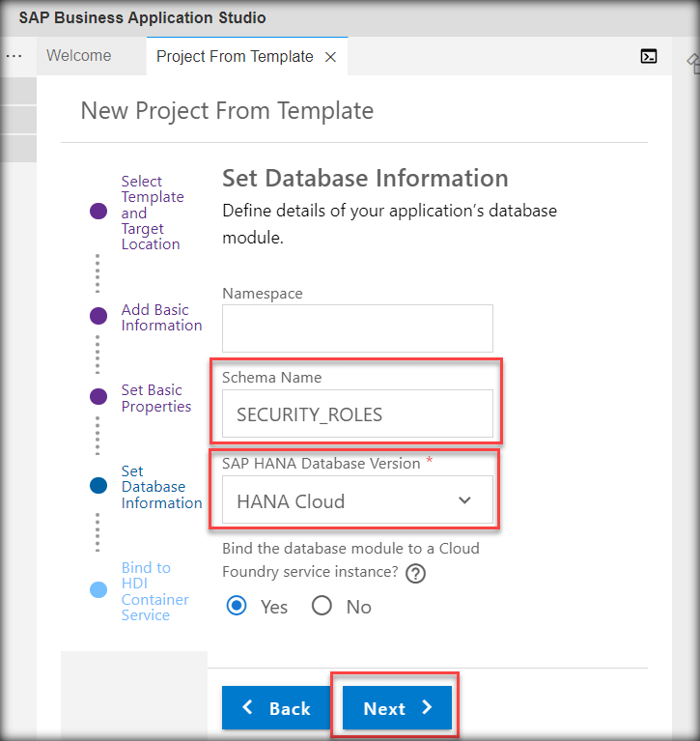
Task: Click the Back button
Action: coord(276,708)
